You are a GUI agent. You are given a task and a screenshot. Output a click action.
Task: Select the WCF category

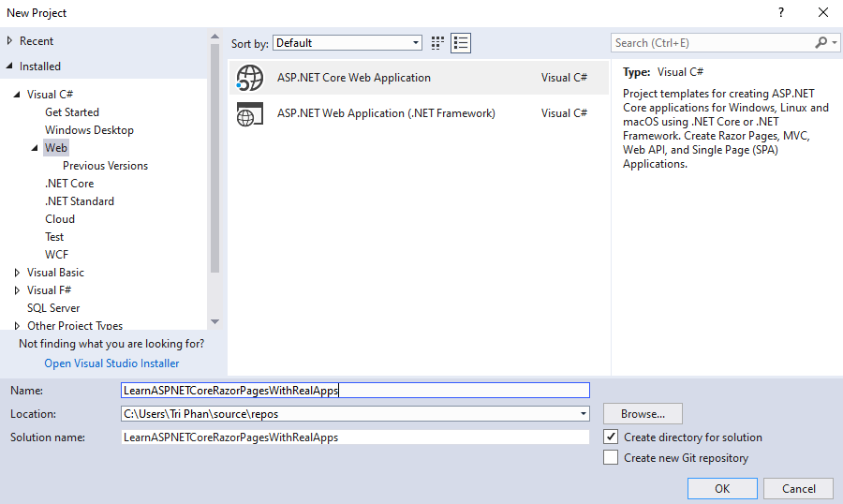click(56, 254)
